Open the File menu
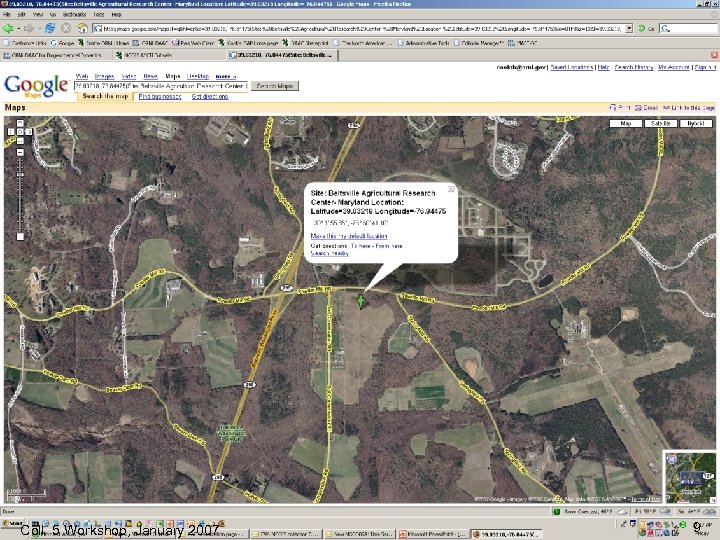720x540 pixels. [7, 15]
